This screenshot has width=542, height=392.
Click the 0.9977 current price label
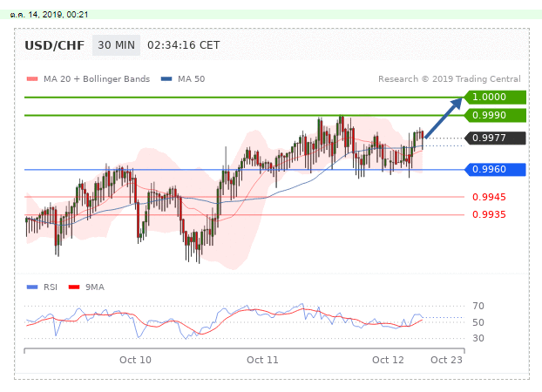494,138
